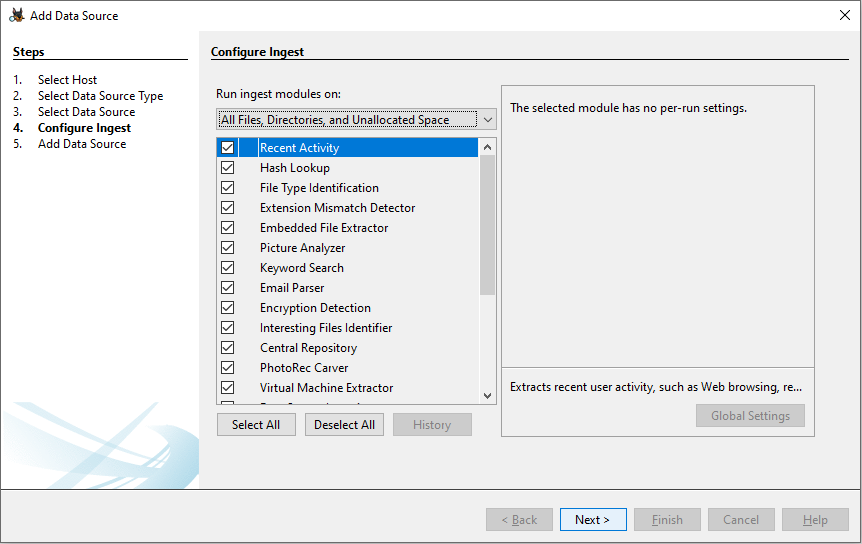Select the File Type Identification module
Screen dimensions: 862x544
tap(319, 188)
